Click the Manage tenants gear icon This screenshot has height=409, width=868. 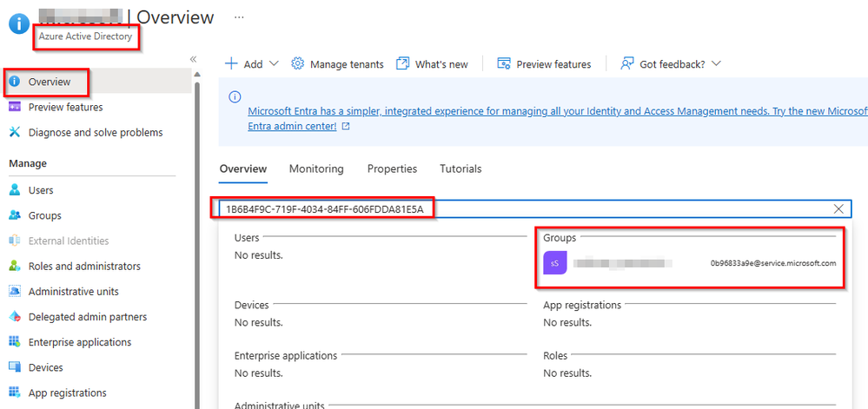(297, 63)
